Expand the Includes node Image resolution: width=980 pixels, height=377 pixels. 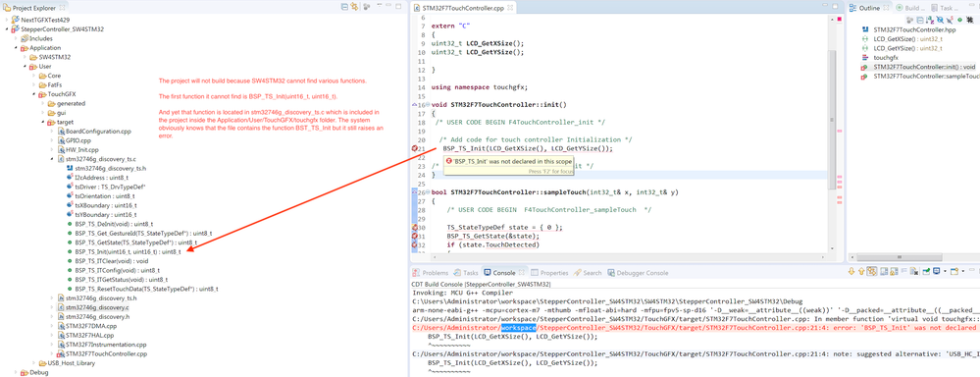pyautogui.click(x=17, y=38)
